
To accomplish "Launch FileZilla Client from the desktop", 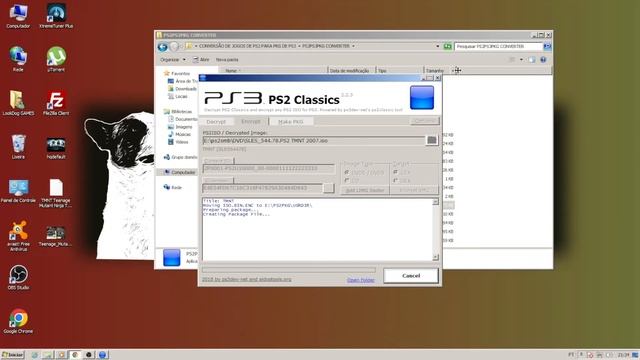I will click(56, 103).
